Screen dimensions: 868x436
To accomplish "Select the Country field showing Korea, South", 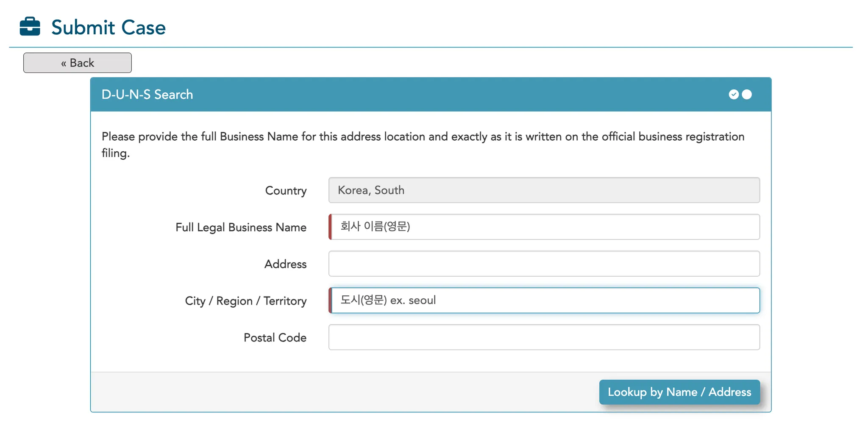I will [x=544, y=190].
